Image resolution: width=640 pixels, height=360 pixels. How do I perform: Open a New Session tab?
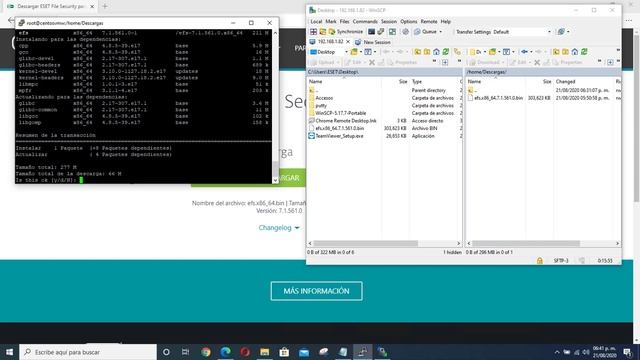373,42
